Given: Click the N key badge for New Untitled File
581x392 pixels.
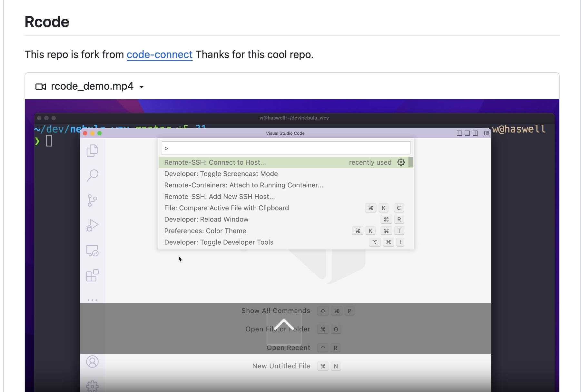Looking at the screenshot, I should coord(336,366).
